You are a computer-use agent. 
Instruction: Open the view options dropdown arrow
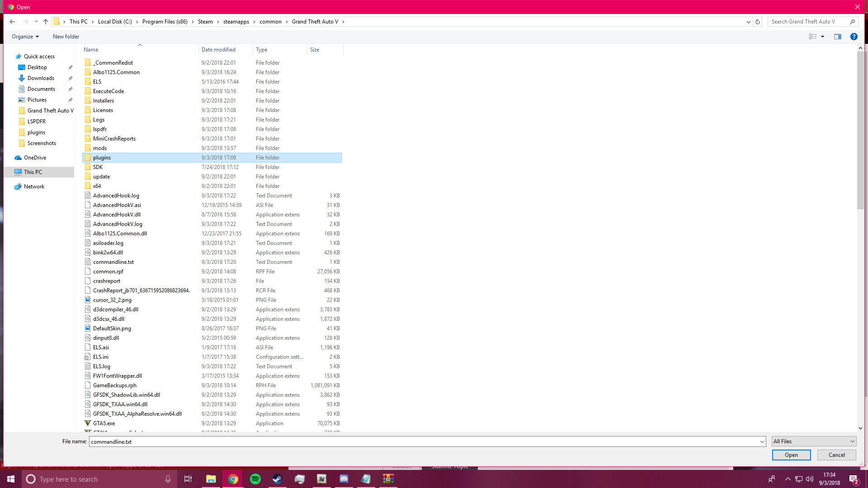coord(822,37)
